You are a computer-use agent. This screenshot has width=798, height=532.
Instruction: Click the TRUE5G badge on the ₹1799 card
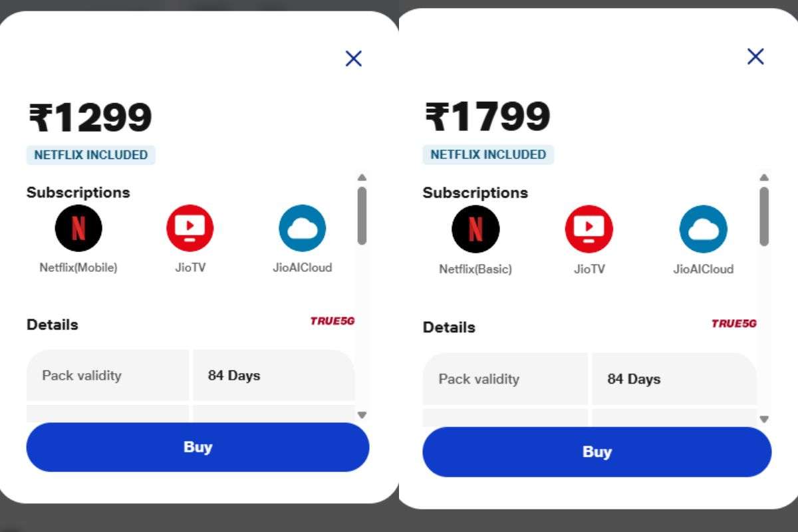pyautogui.click(x=733, y=324)
